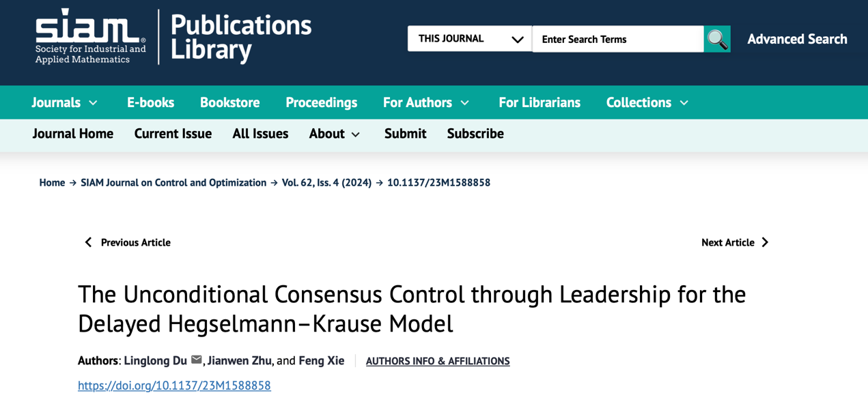Image resolution: width=868 pixels, height=404 pixels.
Task: Click the Next Article right chevron
Action: [765, 242]
